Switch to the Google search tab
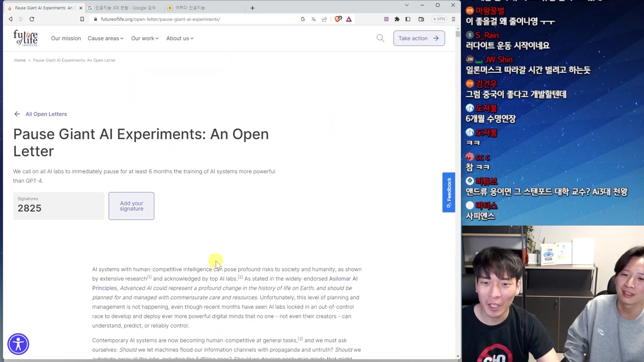This screenshot has width=644, height=362. (125, 8)
